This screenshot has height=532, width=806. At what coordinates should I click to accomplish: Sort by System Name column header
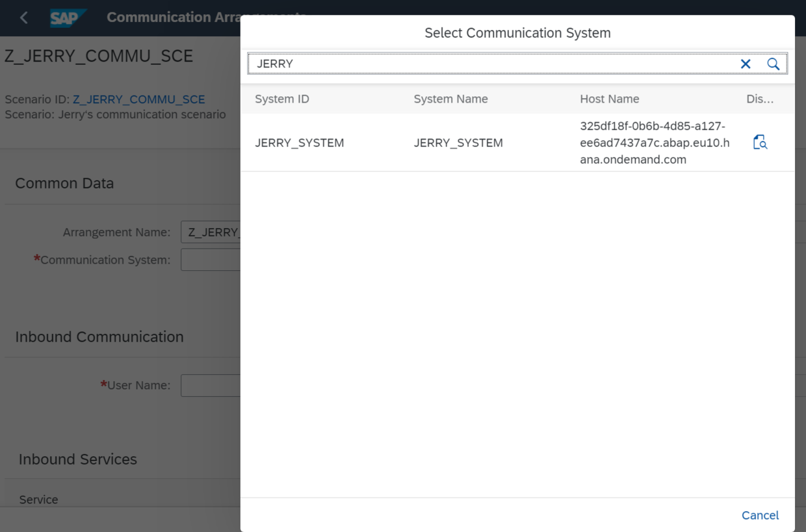pyautogui.click(x=450, y=99)
